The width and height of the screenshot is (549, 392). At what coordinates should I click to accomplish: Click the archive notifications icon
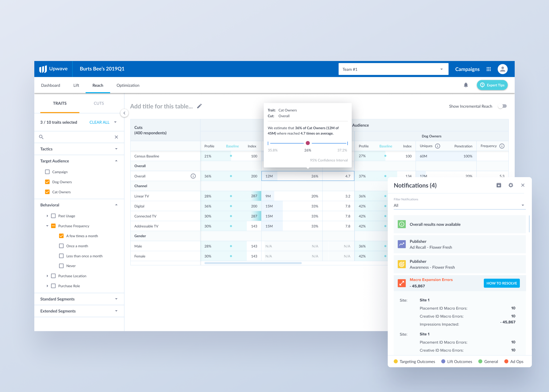499,185
